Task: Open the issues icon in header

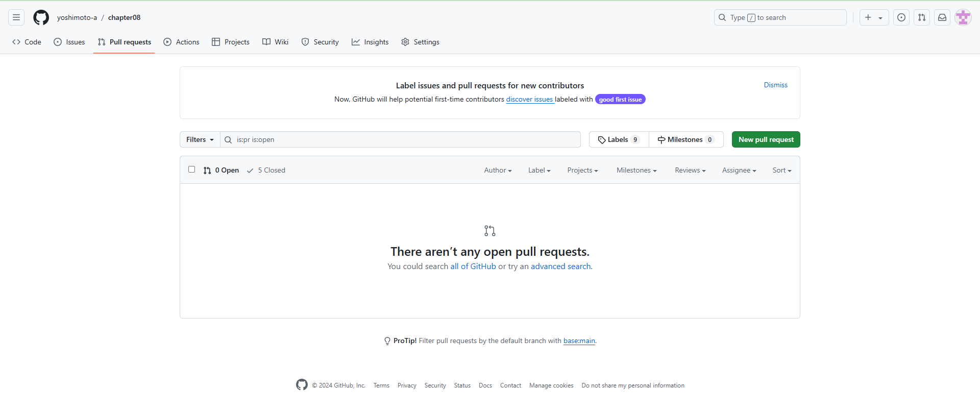Action: [901, 17]
